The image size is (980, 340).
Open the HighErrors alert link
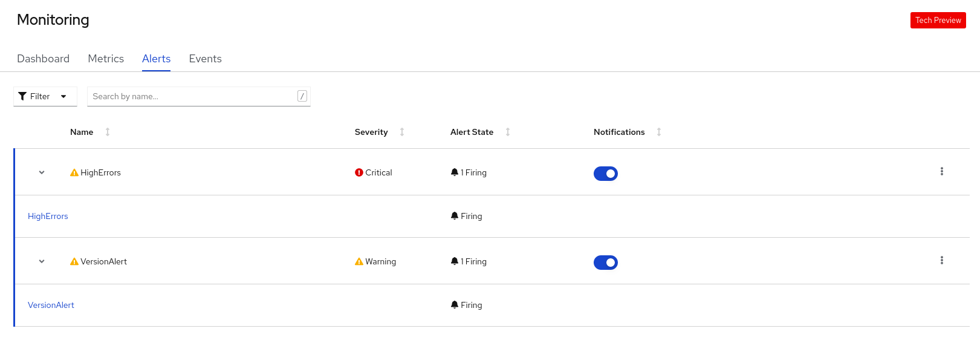pyautogui.click(x=48, y=216)
